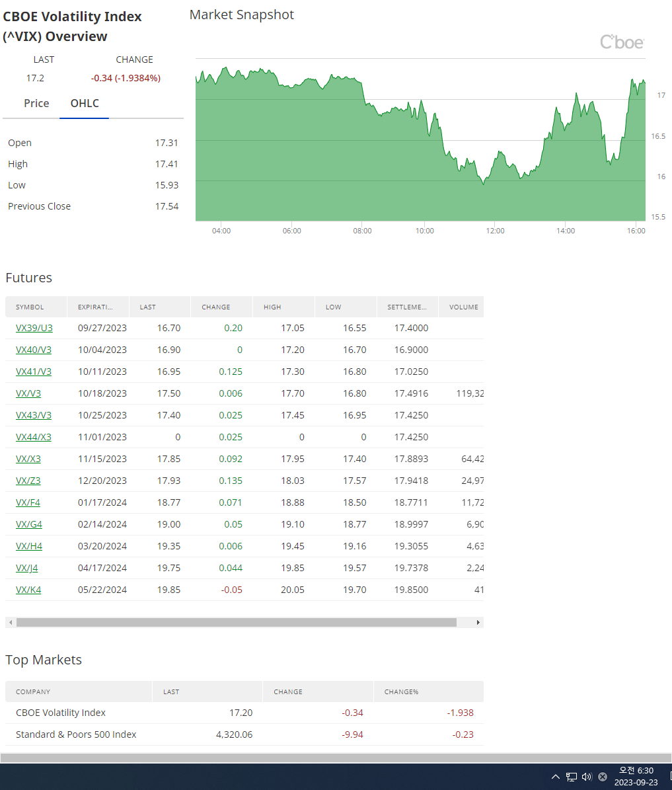This screenshot has width=672, height=790.
Task: Click the -0.05 change for VX/K4
Action: pyautogui.click(x=232, y=590)
